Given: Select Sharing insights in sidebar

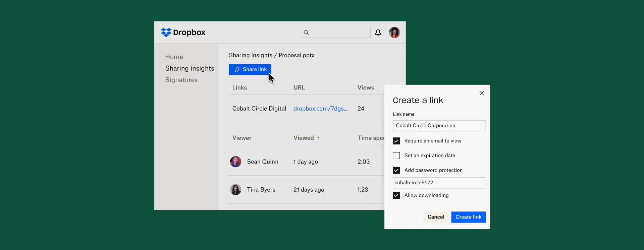Looking at the screenshot, I should (x=190, y=68).
